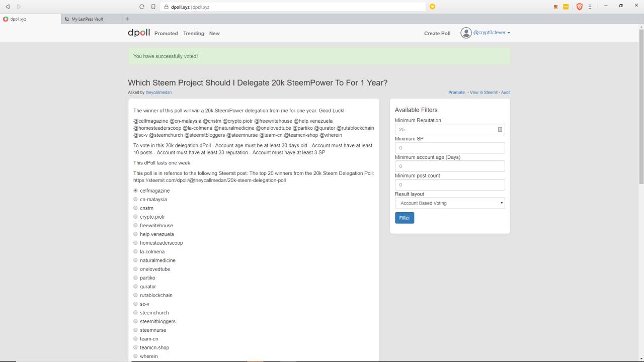Pick the steemitbloggers option
The width and height of the screenshot is (644, 362).
[x=135, y=321]
